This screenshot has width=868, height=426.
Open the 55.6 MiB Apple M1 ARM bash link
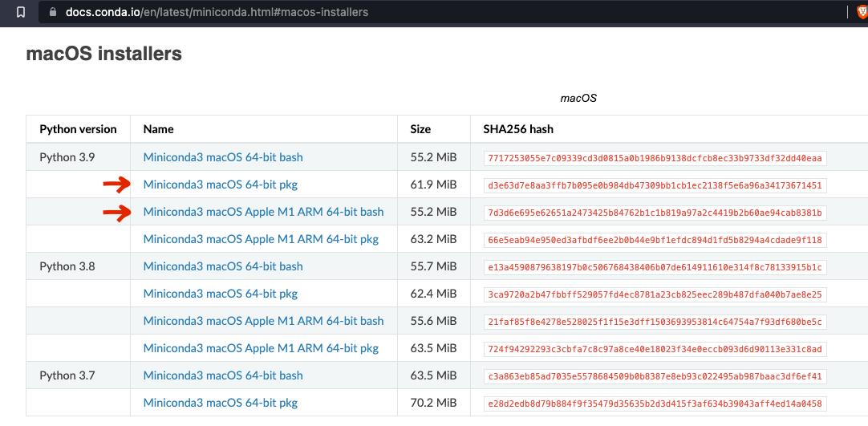tap(263, 321)
